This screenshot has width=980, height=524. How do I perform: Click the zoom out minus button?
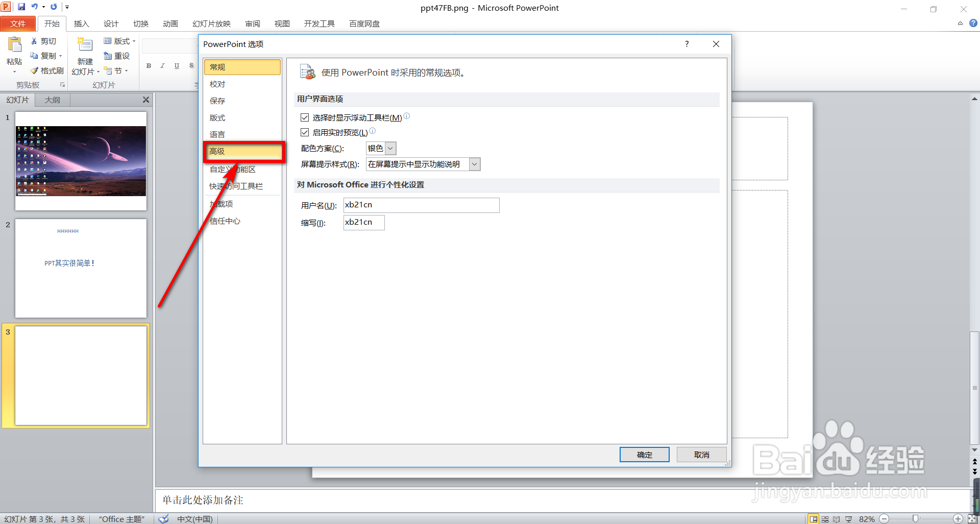click(885, 519)
